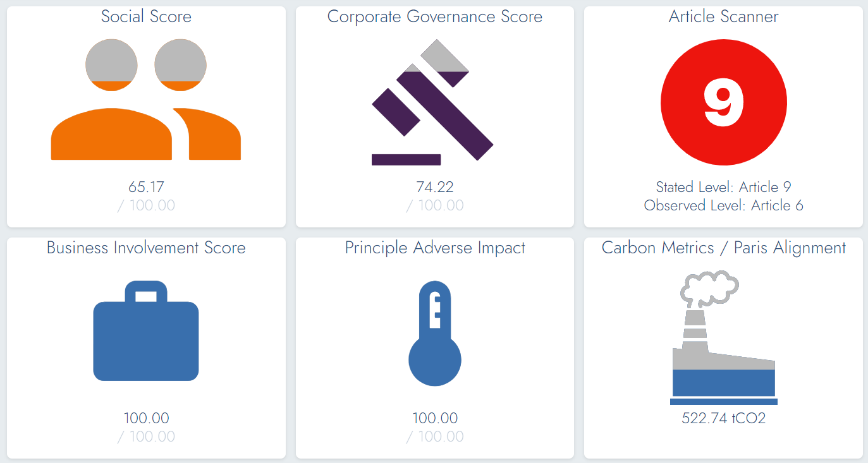Open the Corporate Governance Score heading

[435, 16]
